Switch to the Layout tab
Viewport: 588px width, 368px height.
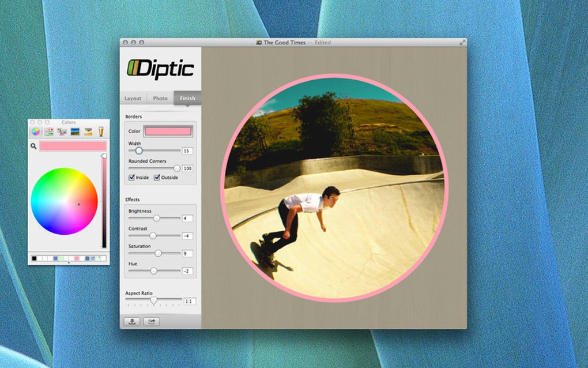tap(133, 98)
